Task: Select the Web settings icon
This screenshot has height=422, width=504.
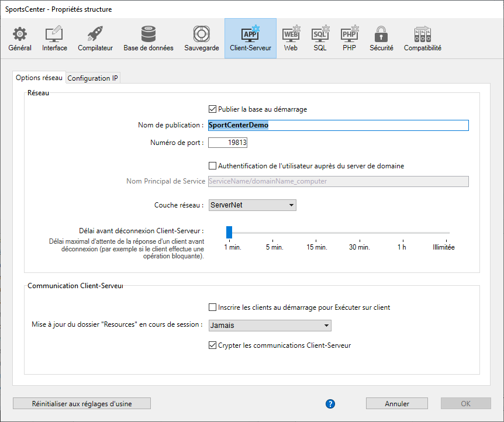Action: (x=291, y=39)
